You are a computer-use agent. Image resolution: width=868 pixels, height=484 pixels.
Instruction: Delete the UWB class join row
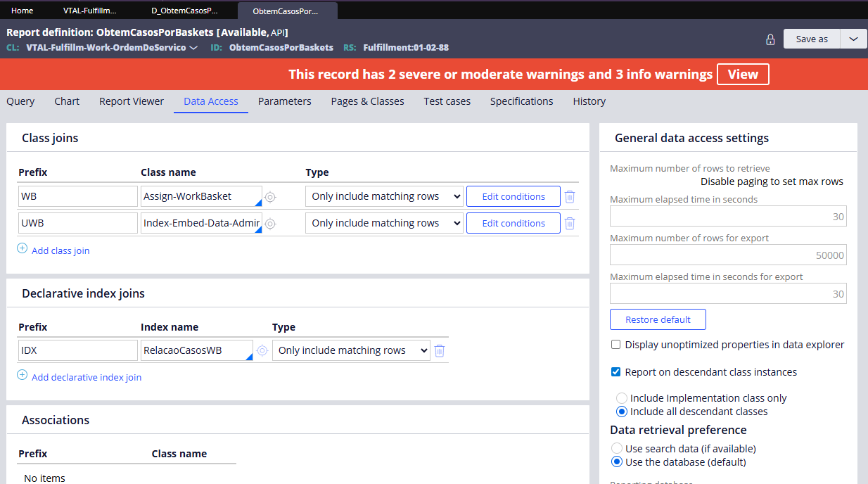coord(570,224)
